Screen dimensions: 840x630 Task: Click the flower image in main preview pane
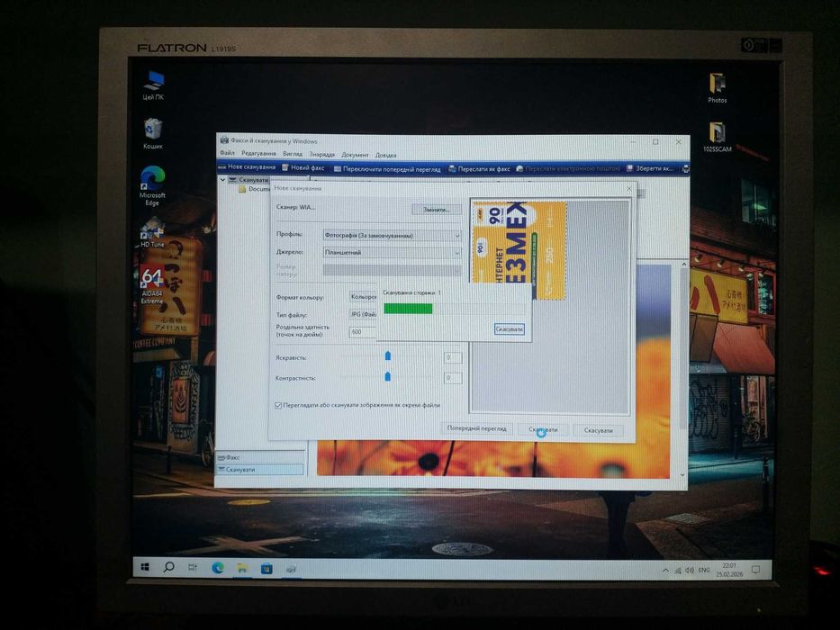tap(492, 458)
